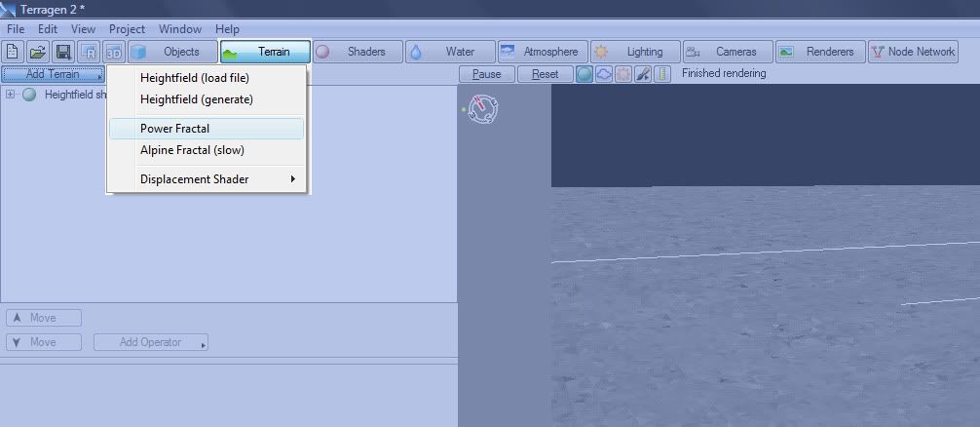Click the ruler icon in preview toolbar
980x427 pixels.
pos(662,74)
